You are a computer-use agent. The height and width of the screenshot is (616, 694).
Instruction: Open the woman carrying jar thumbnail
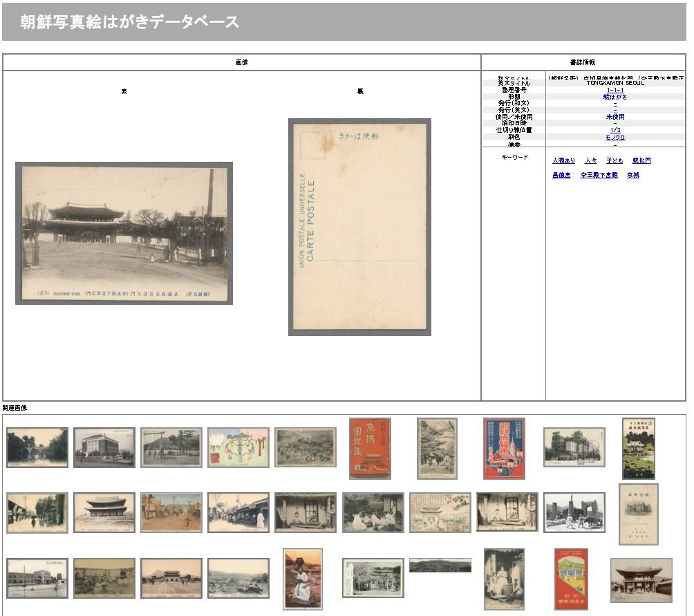coord(303,579)
